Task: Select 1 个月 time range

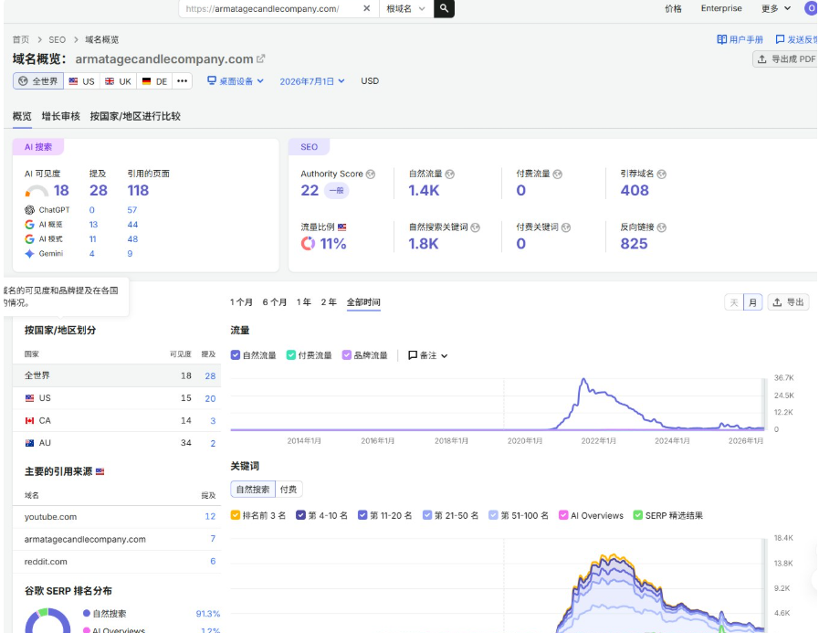Action: pyautogui.click(x=241, y=302)
